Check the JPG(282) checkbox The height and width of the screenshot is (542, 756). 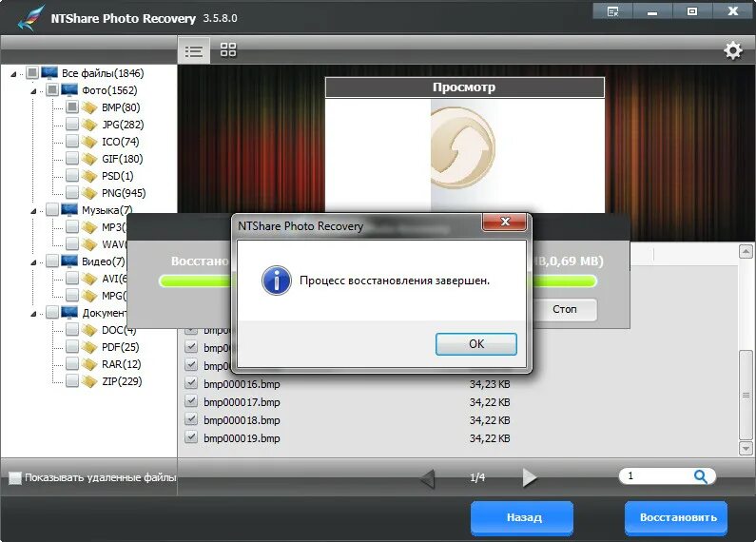[x=72, y=125]
